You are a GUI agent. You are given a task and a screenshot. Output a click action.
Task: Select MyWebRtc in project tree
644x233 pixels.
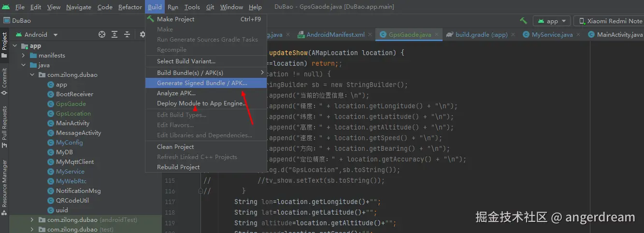pos(71,181)
